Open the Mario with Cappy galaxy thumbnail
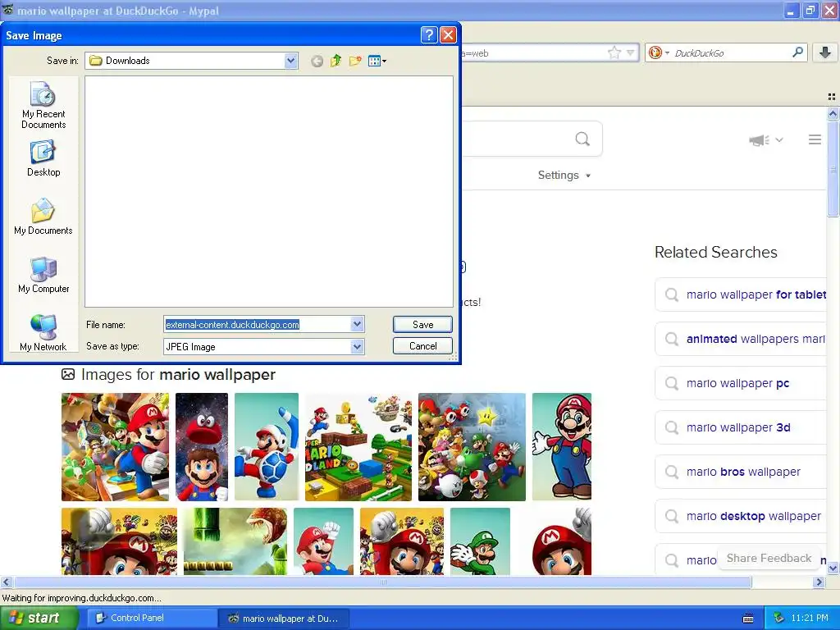The width and height of the screenshot is (840, 630). pos(202,447)
